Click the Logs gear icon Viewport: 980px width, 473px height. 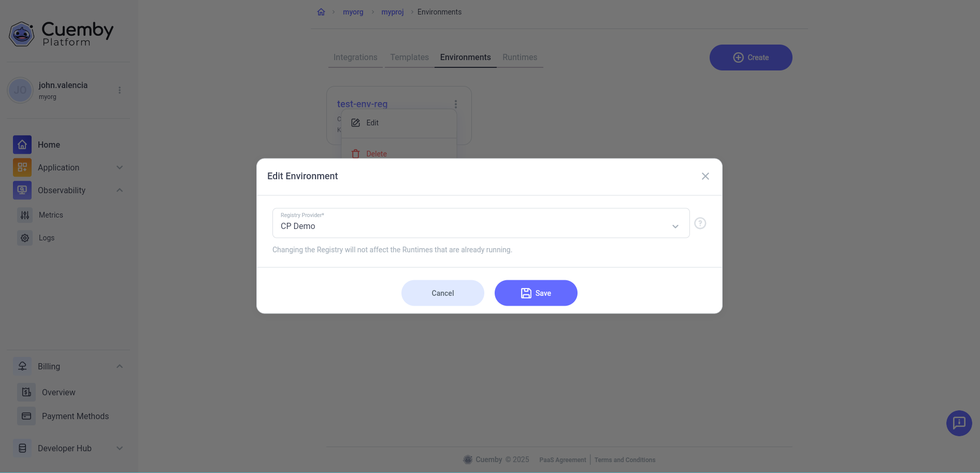click(x=24, y=238)
